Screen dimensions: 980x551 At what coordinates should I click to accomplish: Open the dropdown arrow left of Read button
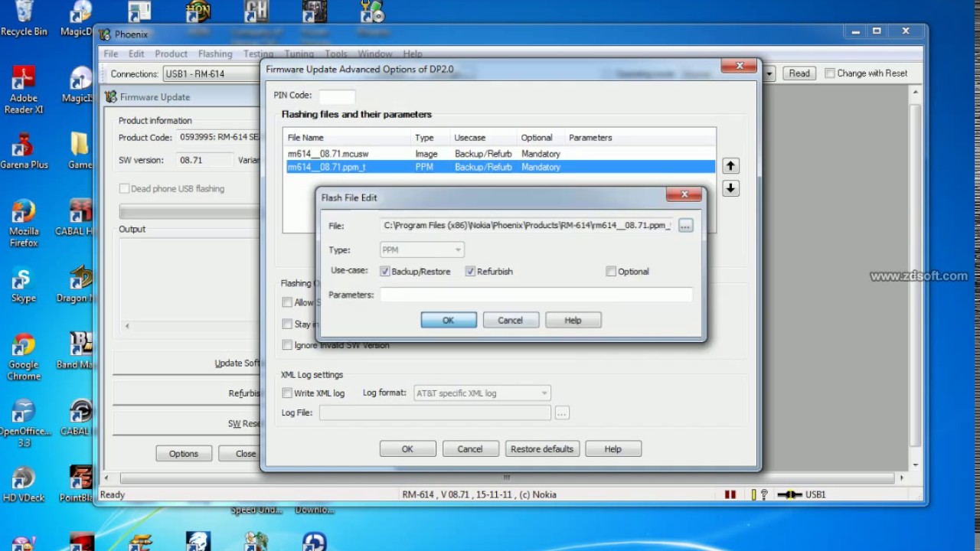click(x=769, y=73)
